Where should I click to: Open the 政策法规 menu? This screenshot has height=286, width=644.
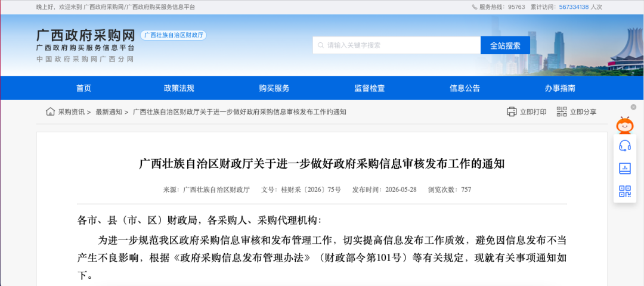179,88
